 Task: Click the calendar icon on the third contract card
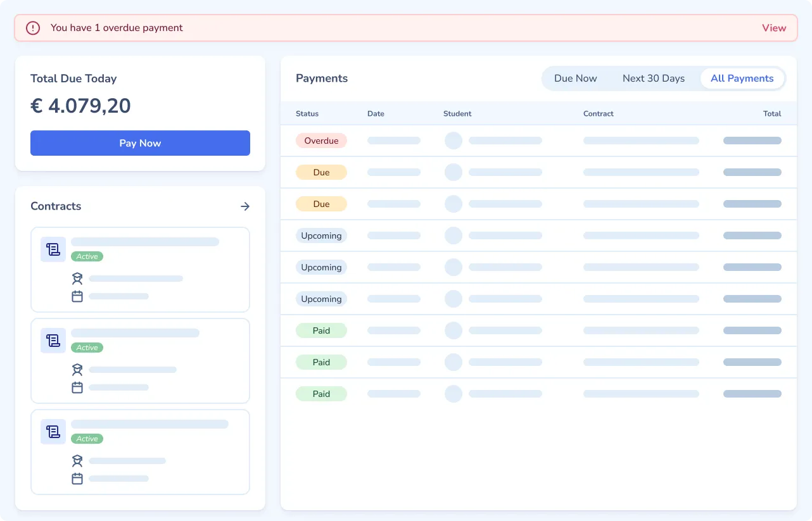(77, 479)
